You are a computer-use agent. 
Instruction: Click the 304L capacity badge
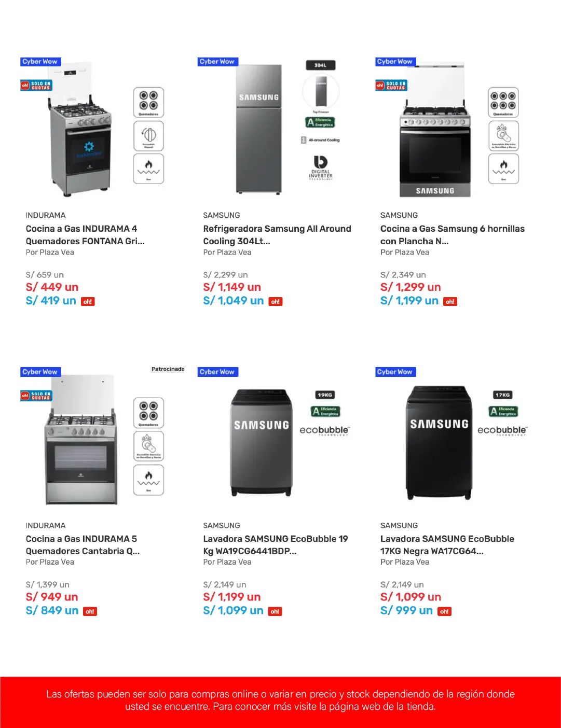tap(320, 65)
